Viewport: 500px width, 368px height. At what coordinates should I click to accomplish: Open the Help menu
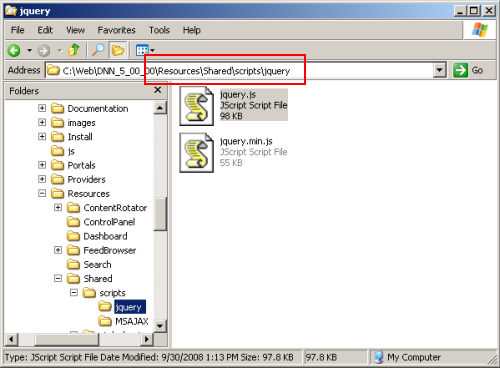191,30
